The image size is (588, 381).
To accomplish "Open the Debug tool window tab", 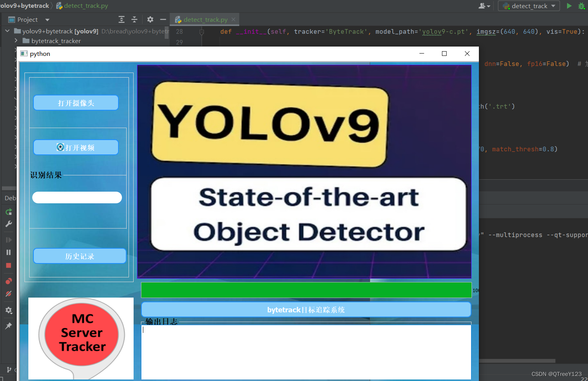I will 10,198.
